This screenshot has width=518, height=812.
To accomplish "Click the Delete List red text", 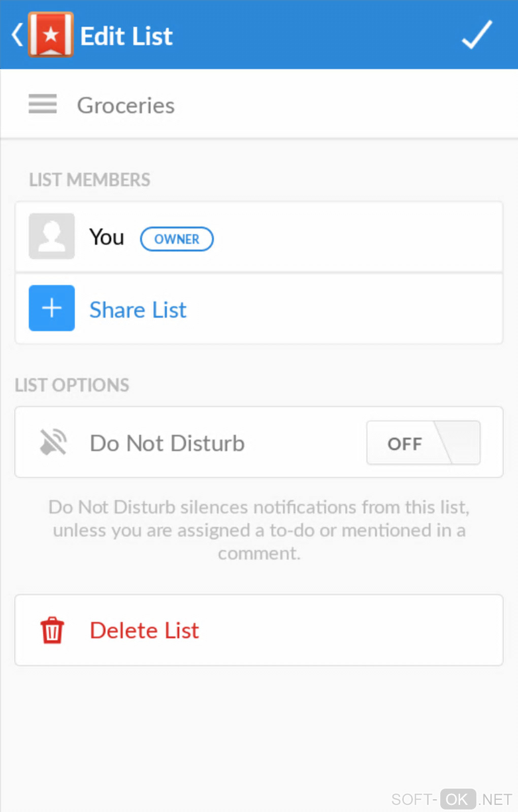I will 144,631.
